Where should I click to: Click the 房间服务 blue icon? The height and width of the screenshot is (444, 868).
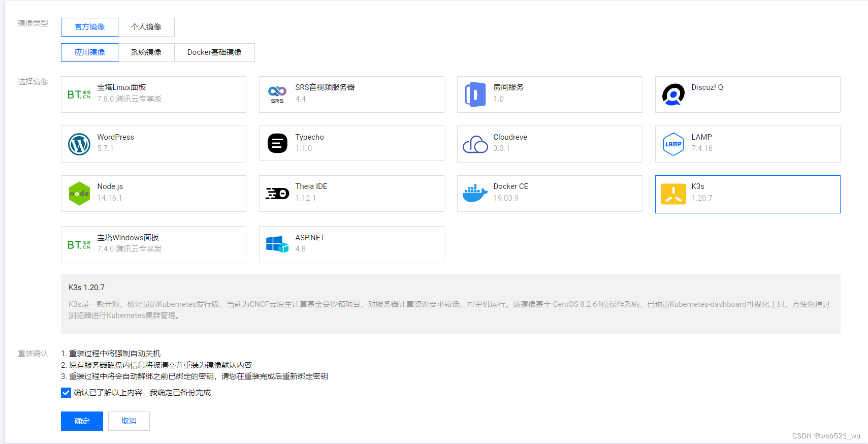tap(475, 94)
